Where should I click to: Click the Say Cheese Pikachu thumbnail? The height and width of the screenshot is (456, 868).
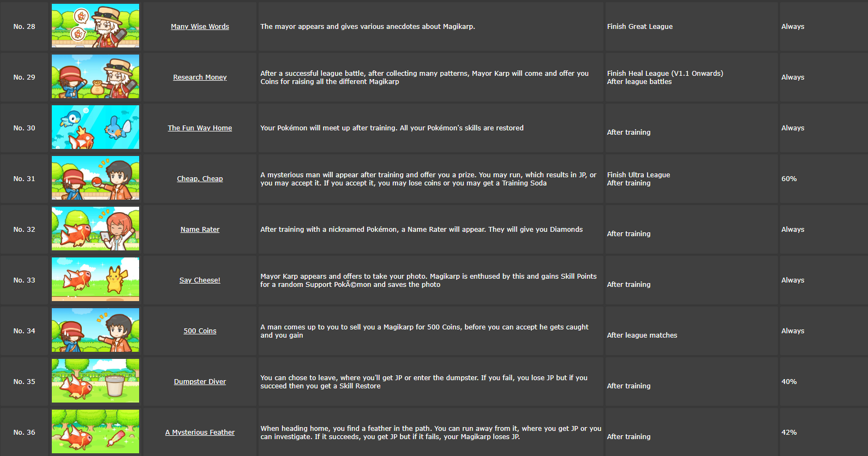pos(95,279)
